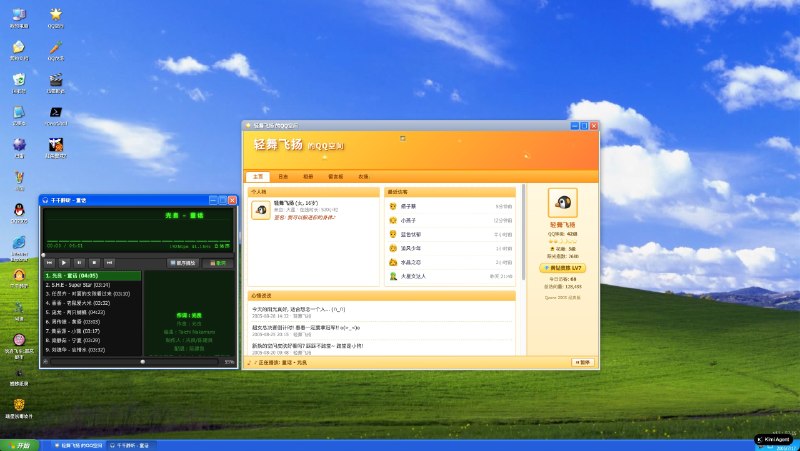Switch to the 主页 tab in QQ空间
The image size is (800, 451).
tap(258, 177)
